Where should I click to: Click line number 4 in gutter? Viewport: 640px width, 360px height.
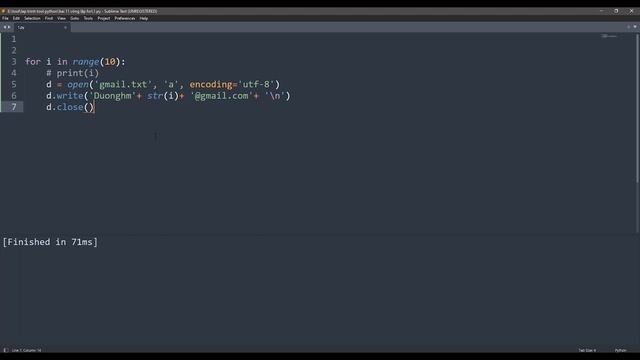(x=14, y=73)
